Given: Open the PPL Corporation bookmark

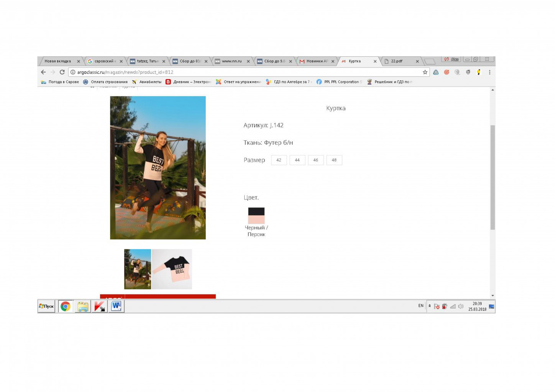Looking at the screenshot, I should (x=339, y=82).
